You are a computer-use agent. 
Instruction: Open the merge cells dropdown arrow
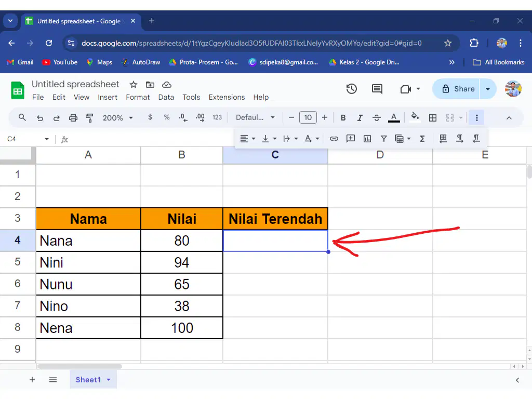pos(461,118)
